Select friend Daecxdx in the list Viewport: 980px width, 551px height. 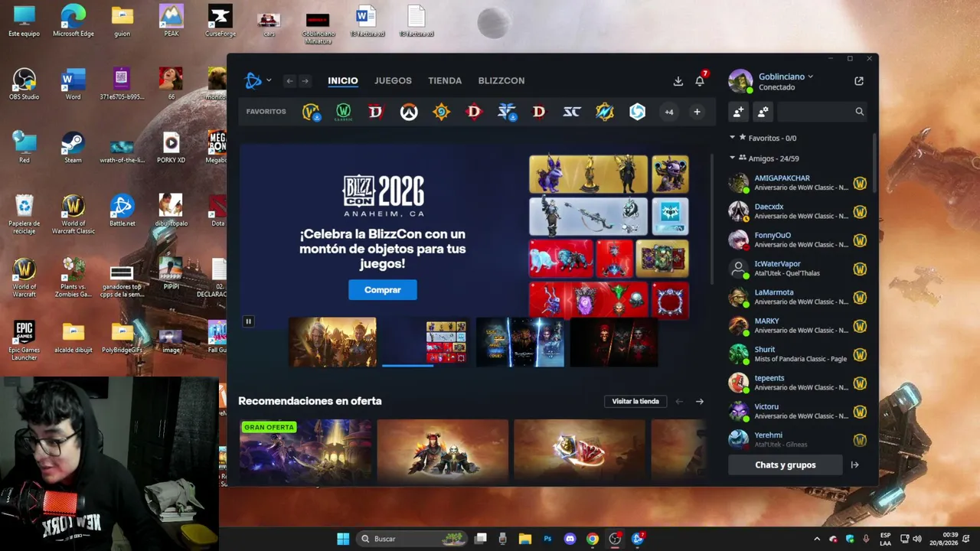tap(797, 212)
